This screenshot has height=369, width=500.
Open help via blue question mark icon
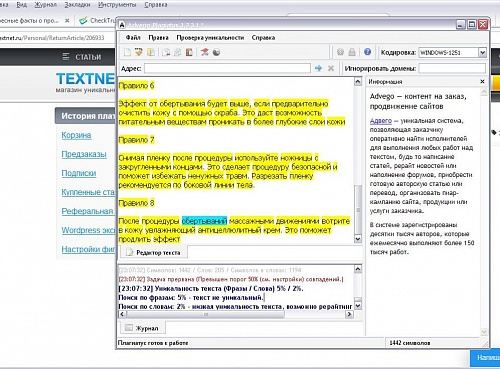pyautogui.click(x=367, y=52)
